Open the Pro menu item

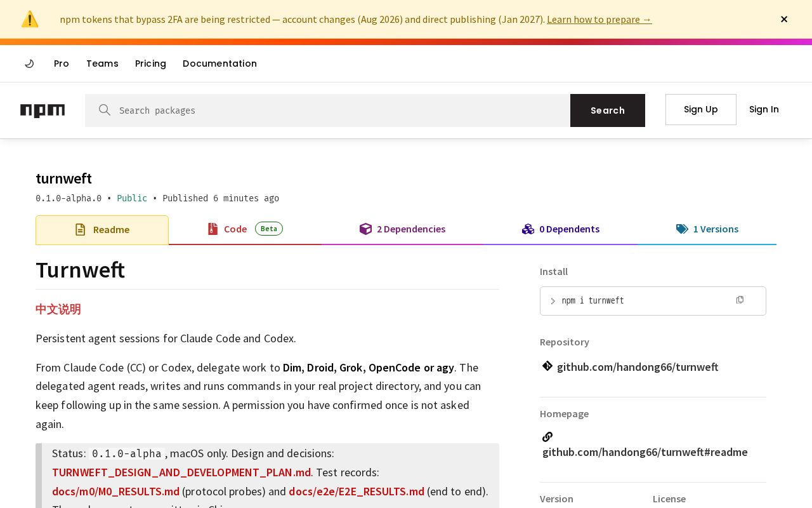coord(62,63)
